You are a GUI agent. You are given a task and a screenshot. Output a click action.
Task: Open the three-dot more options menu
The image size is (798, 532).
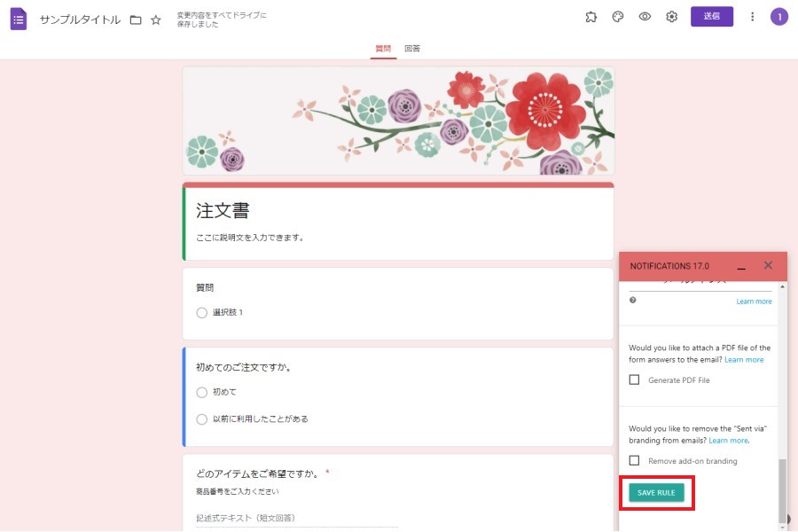pos(753,17)
